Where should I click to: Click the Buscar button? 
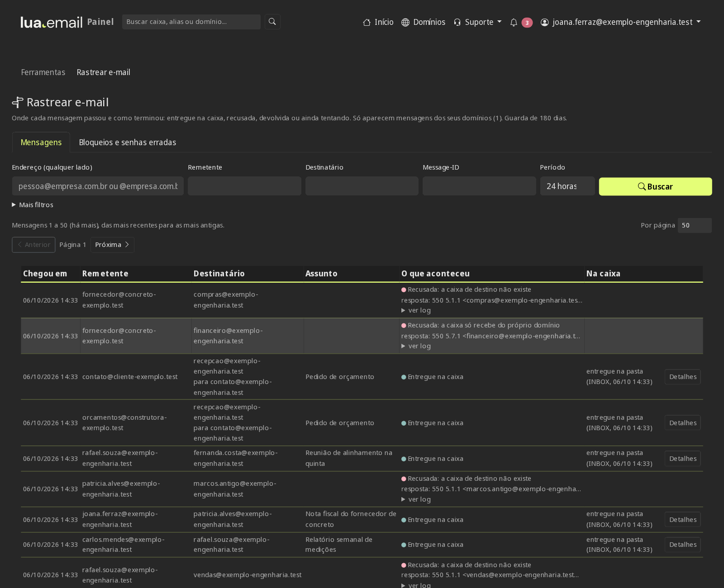(x=655, y=186)
